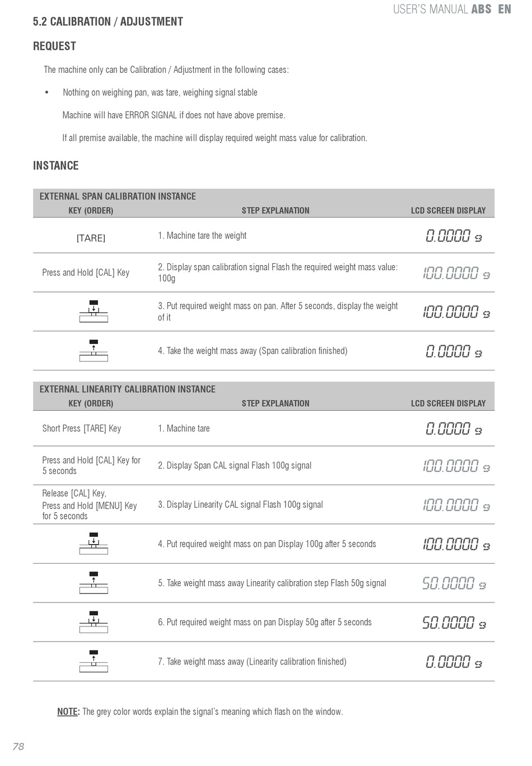This screenshot has height=766, width=532.
Task: Click the place-weight icon in span step 3
Action: (x=94, y=312)
